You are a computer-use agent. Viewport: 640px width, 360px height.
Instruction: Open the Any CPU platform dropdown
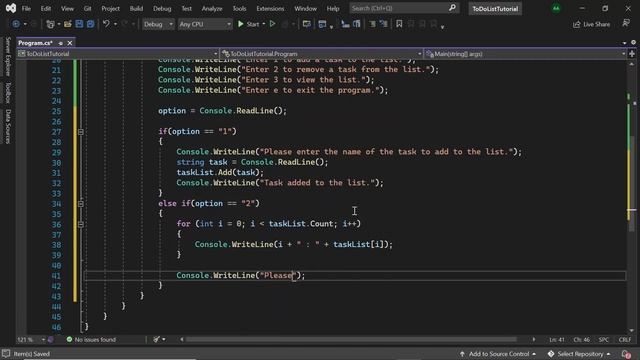[x=205, y=24]
